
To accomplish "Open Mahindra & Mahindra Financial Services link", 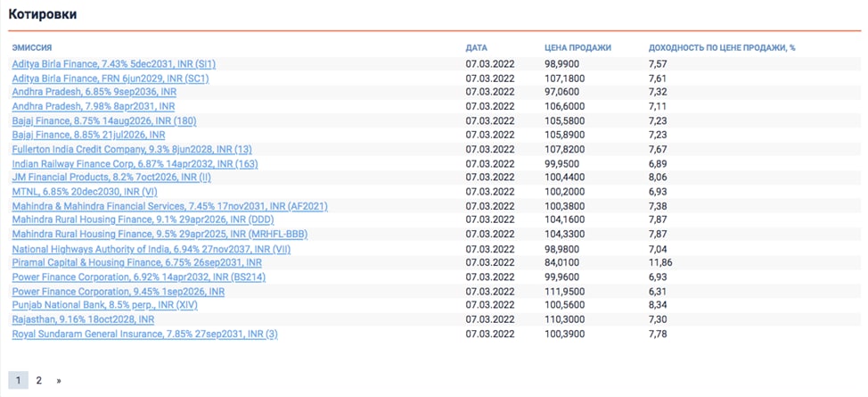I will click(169, 206).
